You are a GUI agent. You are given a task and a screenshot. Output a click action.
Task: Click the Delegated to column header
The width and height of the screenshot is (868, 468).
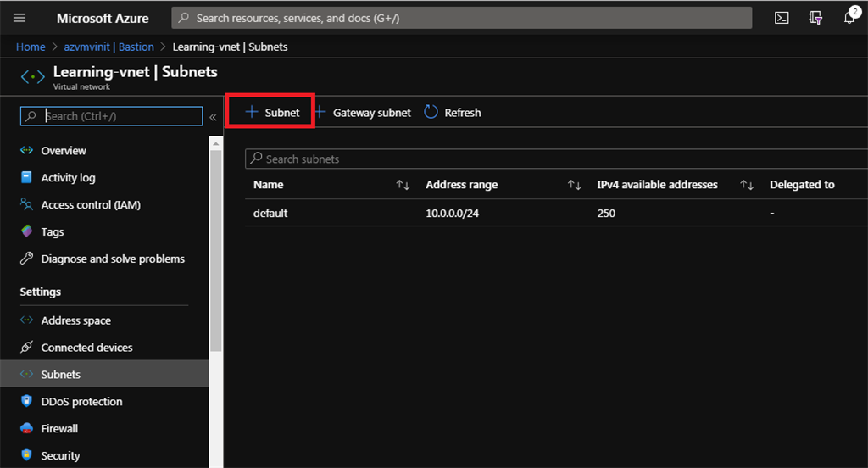point(802,185)
